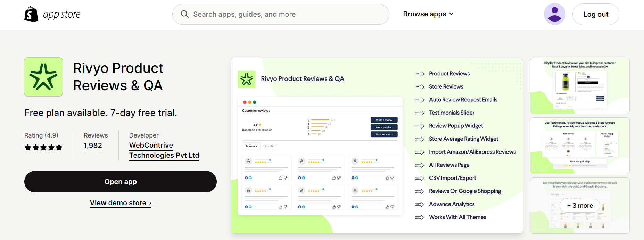Log out of the app store
The width and height of the screenshot is (644, 240).
pos(596,14)
